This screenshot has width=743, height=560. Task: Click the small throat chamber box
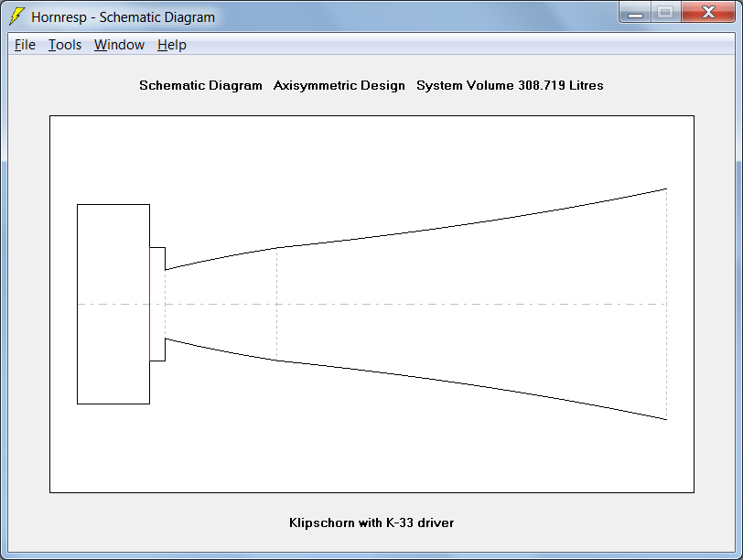point(157,304)
